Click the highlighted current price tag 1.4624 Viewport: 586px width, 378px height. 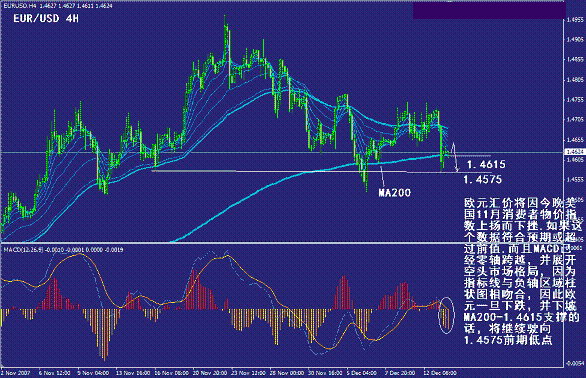click(575, 152)
